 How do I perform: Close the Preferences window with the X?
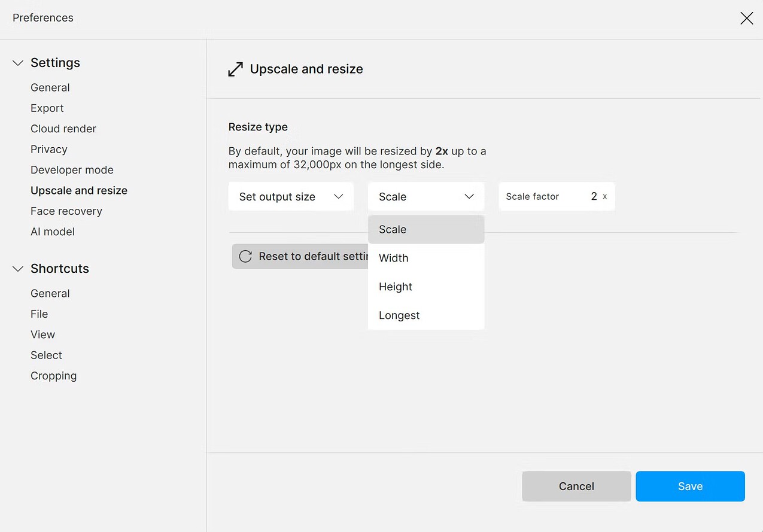(746, 18)
